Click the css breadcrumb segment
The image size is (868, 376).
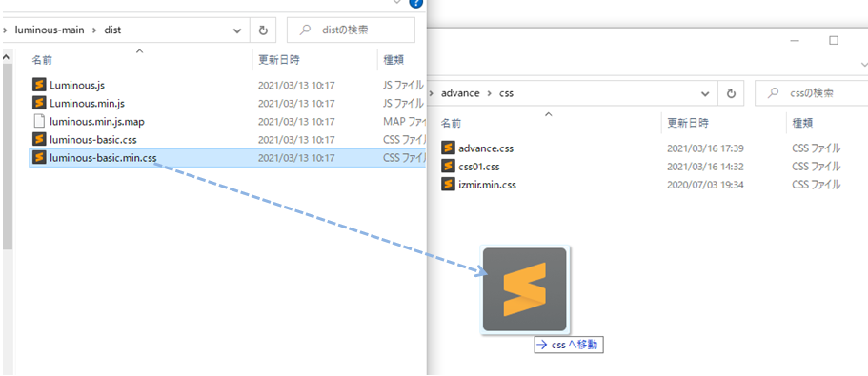pos(507,93)
